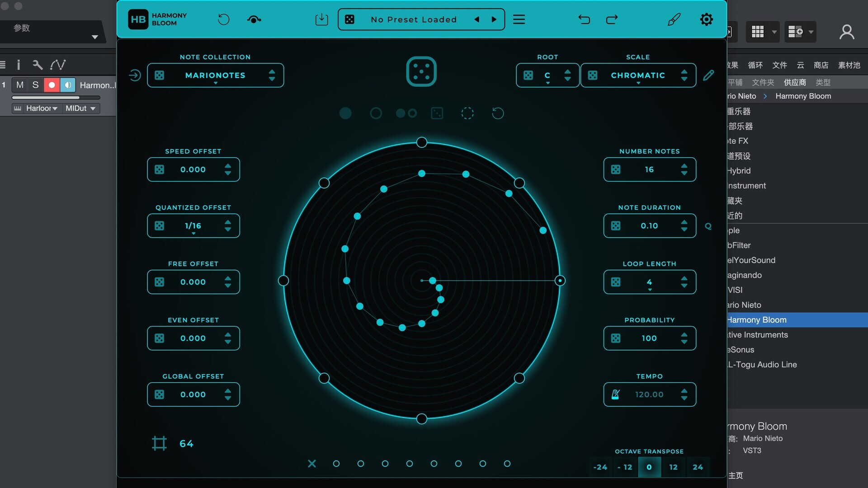
Task: Open Scale CHROMATIC dropdown
Action: tap(638, 75)
